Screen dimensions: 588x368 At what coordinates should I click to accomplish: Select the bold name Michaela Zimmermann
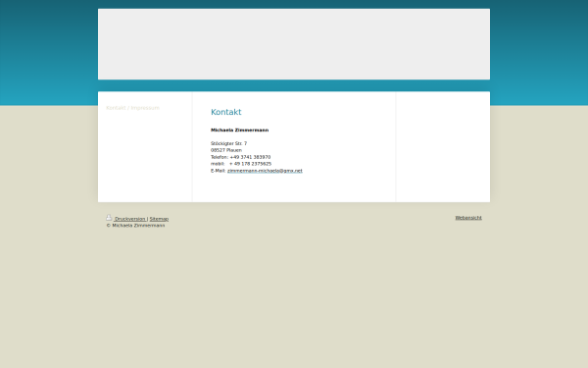(x=240, y=131)
